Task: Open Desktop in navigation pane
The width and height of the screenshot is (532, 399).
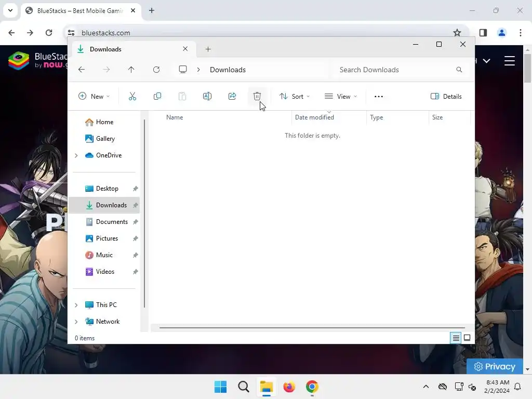Action: (x=104, y=189)
